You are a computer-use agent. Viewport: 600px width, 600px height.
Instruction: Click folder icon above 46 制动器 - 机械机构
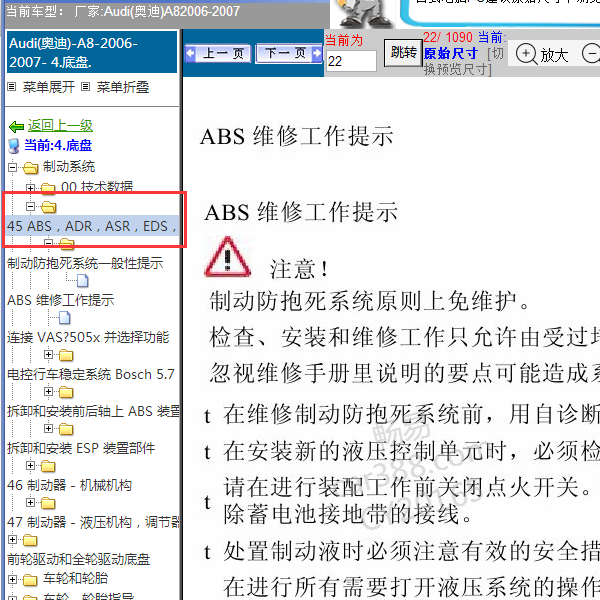[x=48, y=466]
